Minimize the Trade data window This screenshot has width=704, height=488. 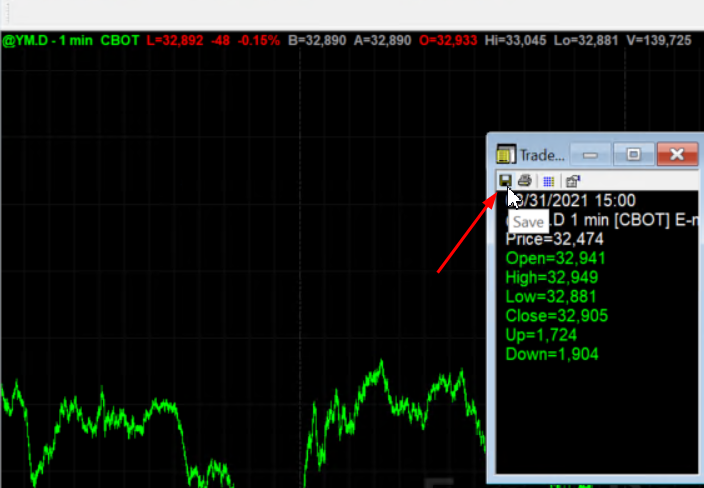point(591,154)
